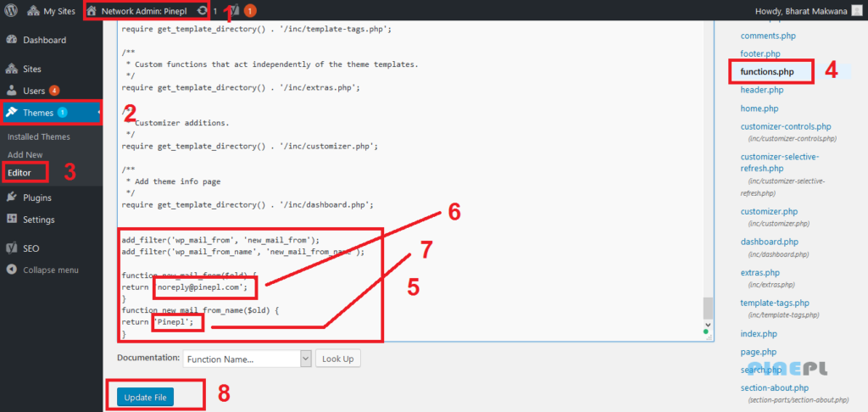Viewport: 868px width, 412px height.
Task: Select functions.php in file list
Action: tap(766, 72)
